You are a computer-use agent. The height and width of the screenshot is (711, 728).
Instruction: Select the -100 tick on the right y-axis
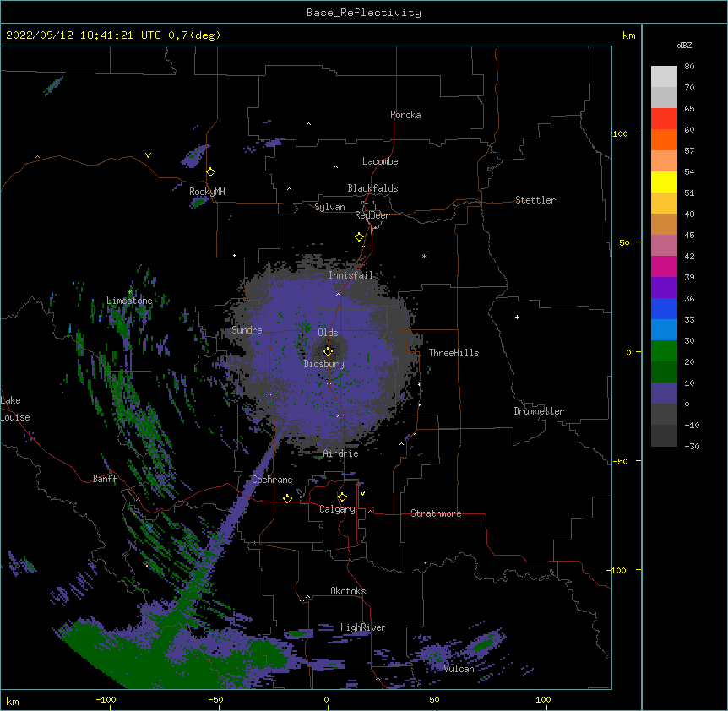point(617,570)
